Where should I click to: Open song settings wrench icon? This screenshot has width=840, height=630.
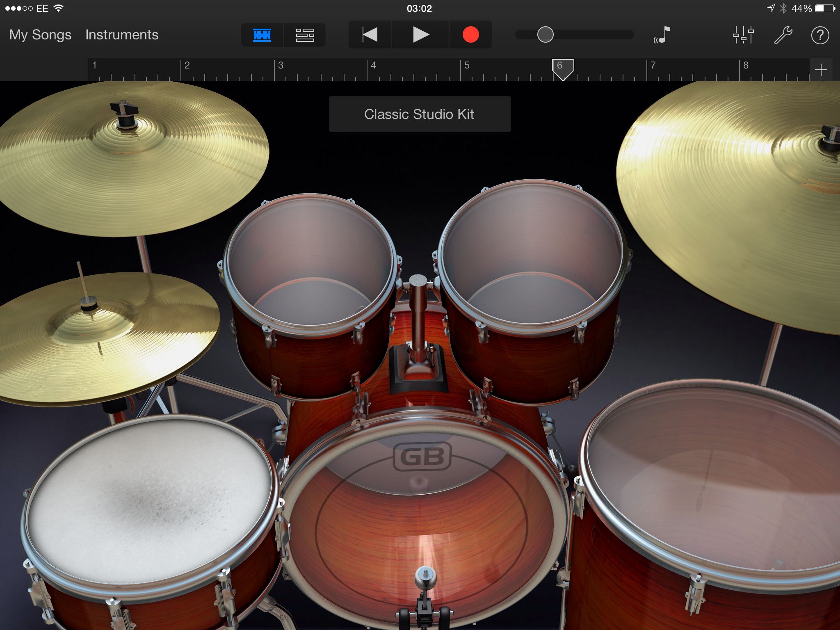click(x=783, y=35)
